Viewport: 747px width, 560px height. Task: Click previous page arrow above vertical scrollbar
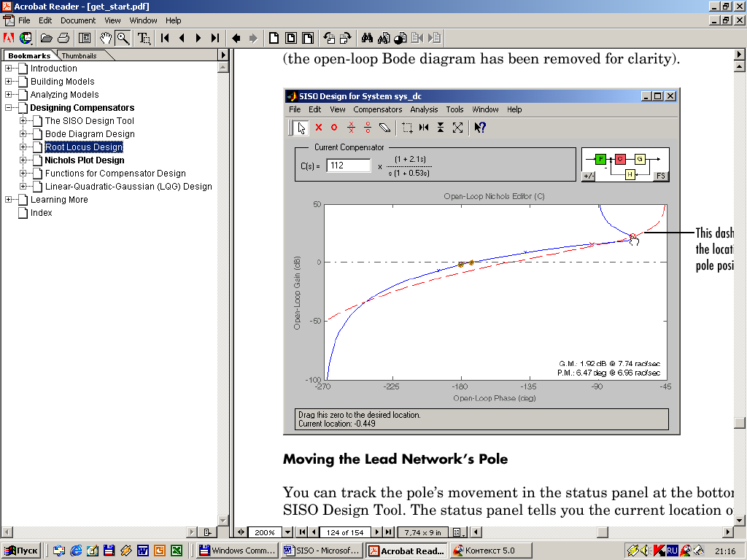pyautogui.click(x=740, y=54)
